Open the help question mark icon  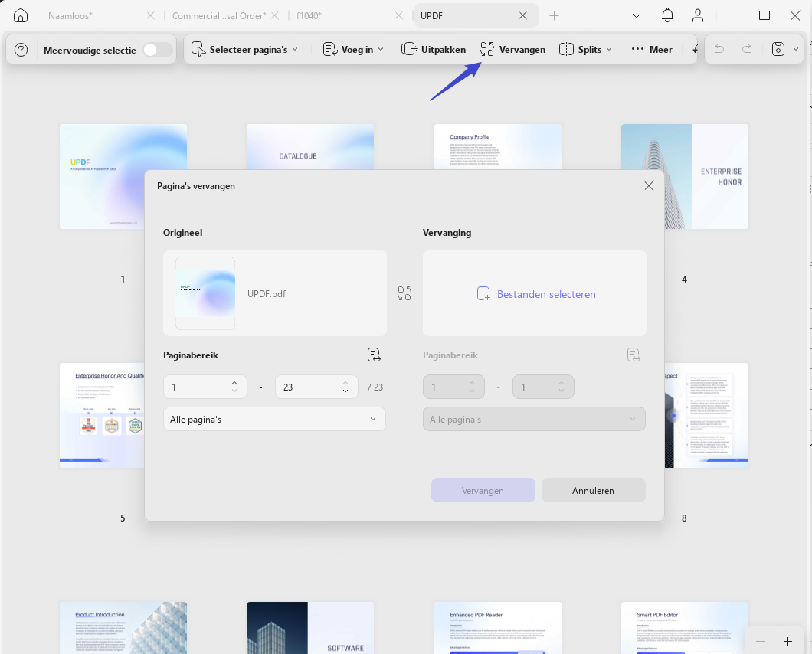tap(21, 50)
